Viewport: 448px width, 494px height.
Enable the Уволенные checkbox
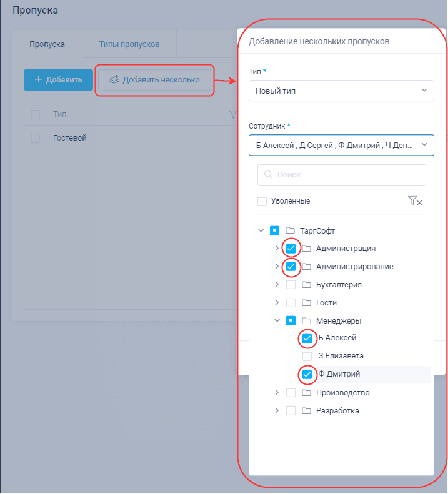pyautogui.click(x=262, y=202)
